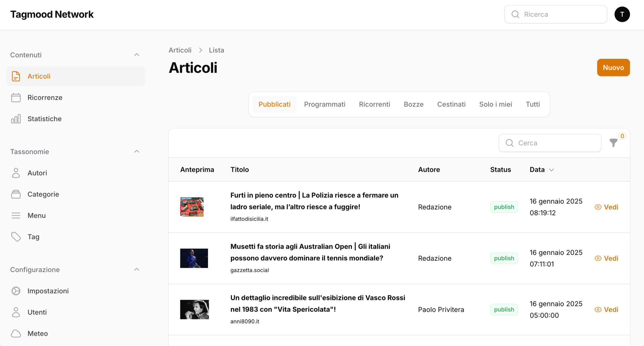
Task: Open the Vasco Rossi article via Vedi link
Action: point(606,309)
